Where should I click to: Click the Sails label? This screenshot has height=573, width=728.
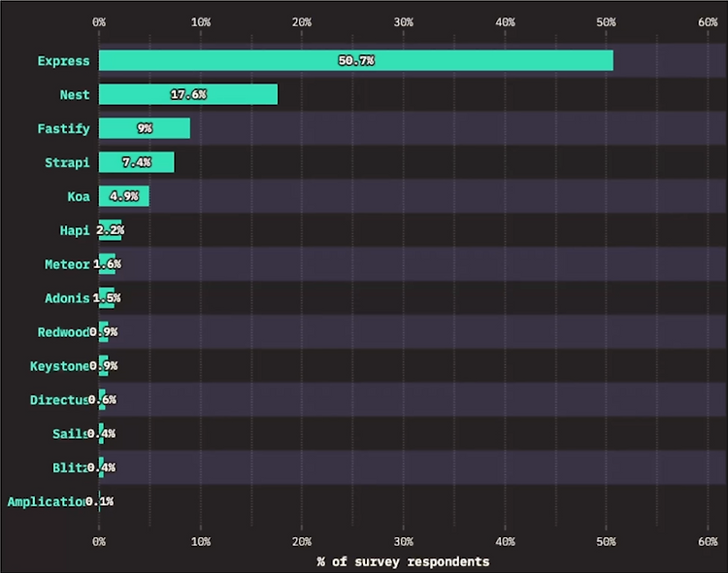click(70, 434)
